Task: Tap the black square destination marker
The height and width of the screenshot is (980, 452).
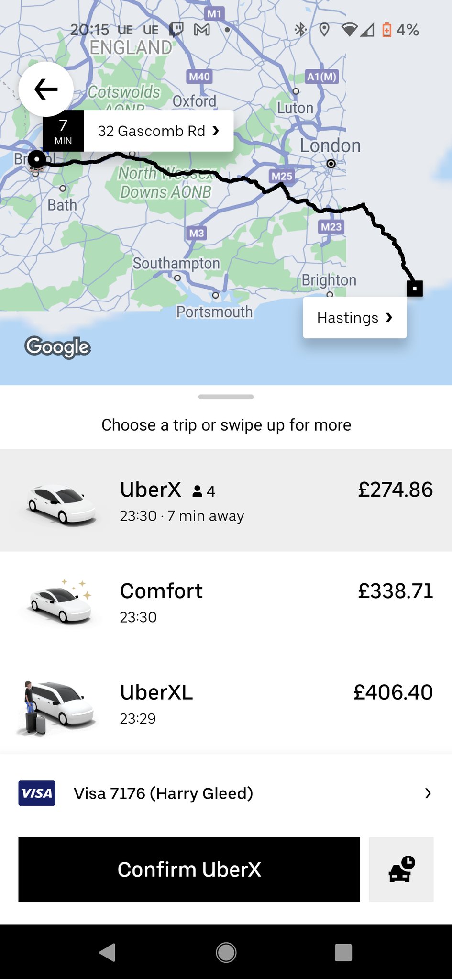Action: pos(414,289)
